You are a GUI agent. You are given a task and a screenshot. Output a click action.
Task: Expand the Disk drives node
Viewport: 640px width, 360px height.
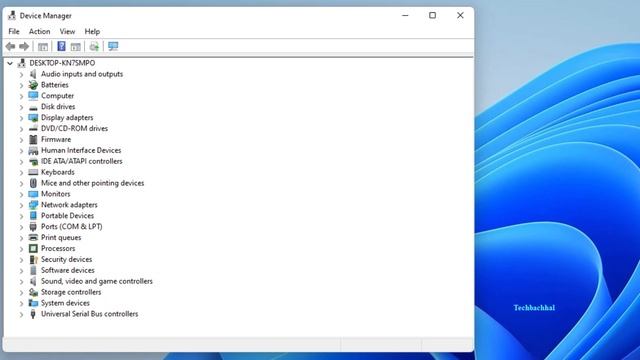(21, 107)
